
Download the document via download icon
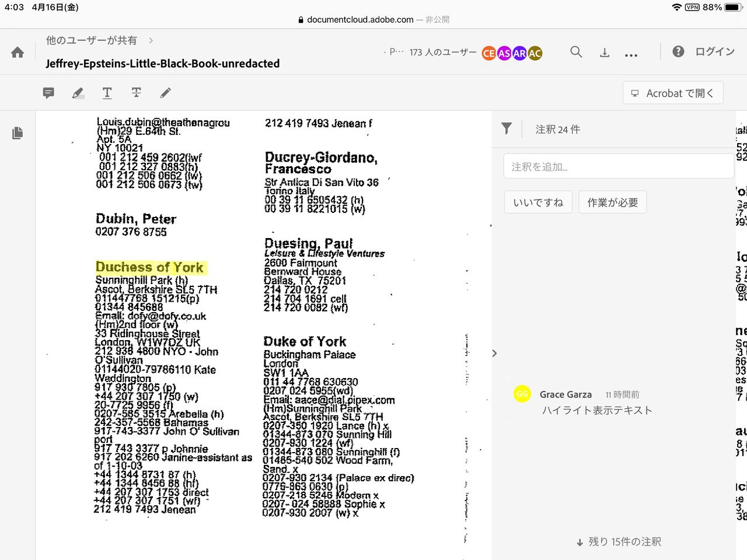tap(605, 52)
